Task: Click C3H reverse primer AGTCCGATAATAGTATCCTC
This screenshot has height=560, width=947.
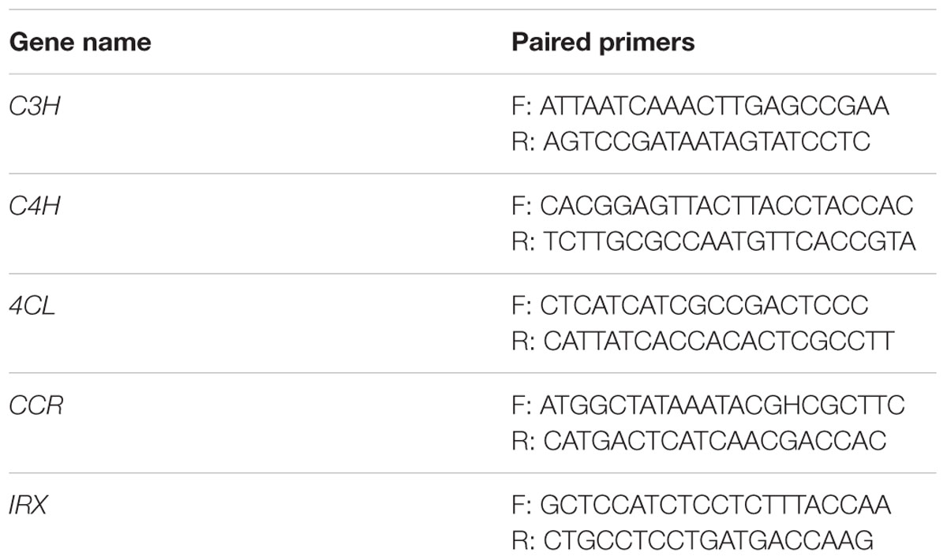Action: [x=707, y=143]
